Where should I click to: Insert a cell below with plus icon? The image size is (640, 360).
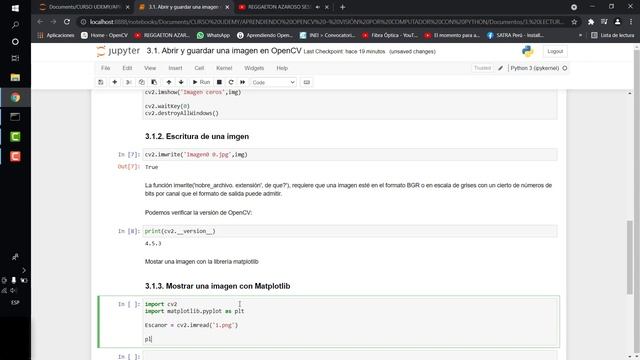pyautogui.click(x=115, y=82)
